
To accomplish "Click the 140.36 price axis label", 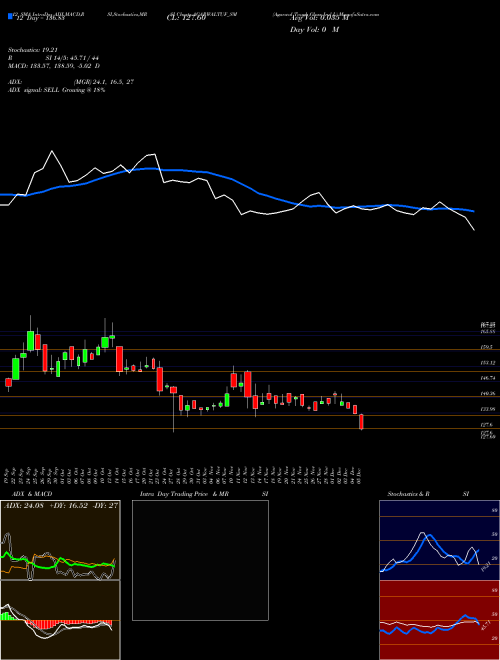I will [x=488, y=394].
